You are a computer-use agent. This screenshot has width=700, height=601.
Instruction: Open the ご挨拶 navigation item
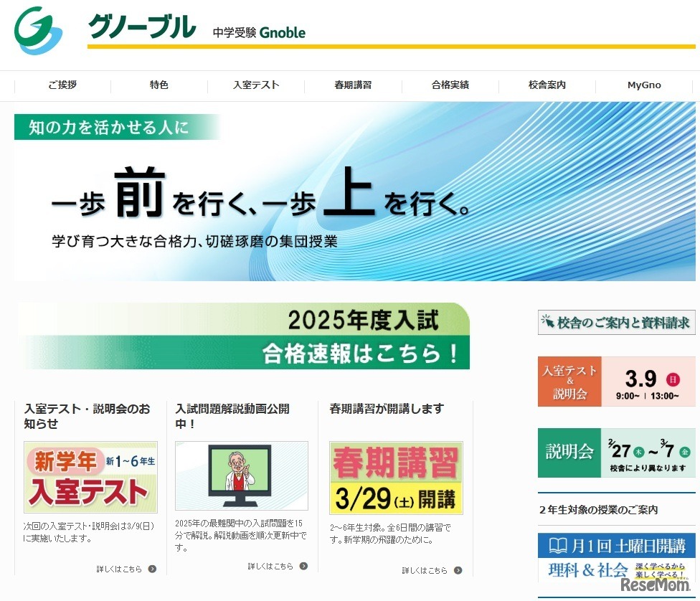62,85
